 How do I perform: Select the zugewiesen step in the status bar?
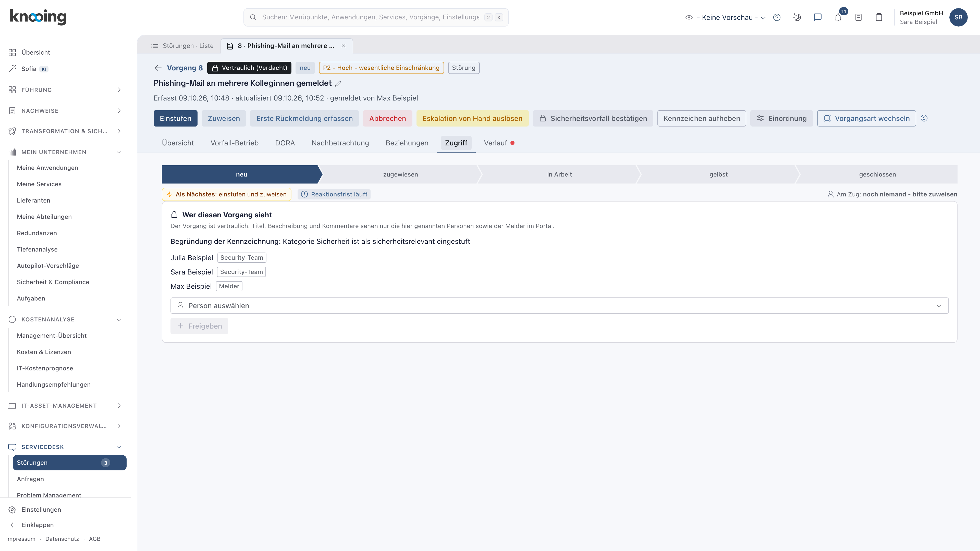click(x=400, y=174)
